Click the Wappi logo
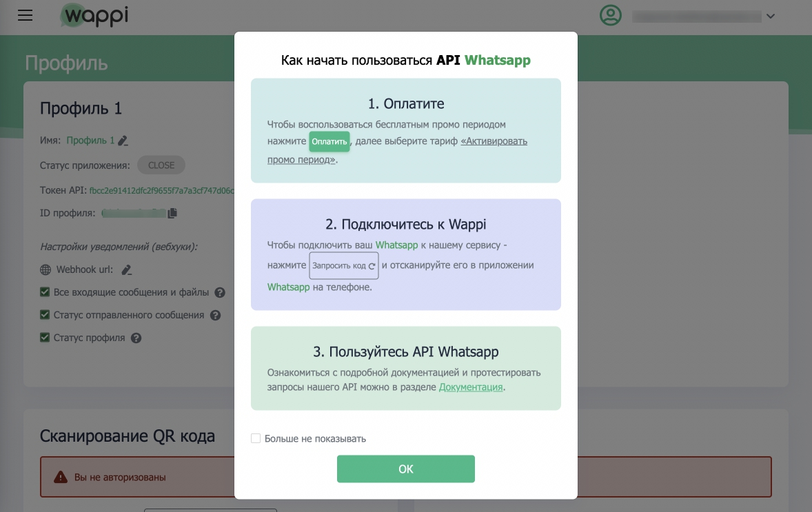This screenshot has width=812, height=512. coord(94,16)
